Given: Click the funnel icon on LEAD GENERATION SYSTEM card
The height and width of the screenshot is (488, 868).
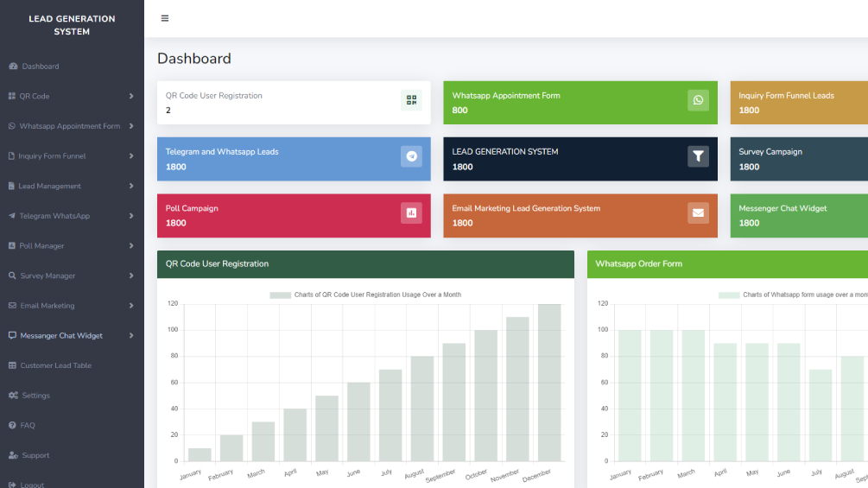Looking at the screenshot, I should pos(698,156).
